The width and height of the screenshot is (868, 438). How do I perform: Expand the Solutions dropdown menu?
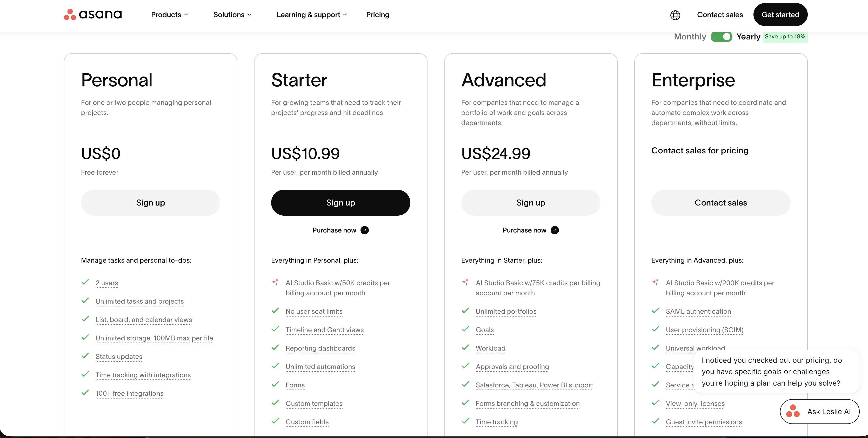coord(232,15)
